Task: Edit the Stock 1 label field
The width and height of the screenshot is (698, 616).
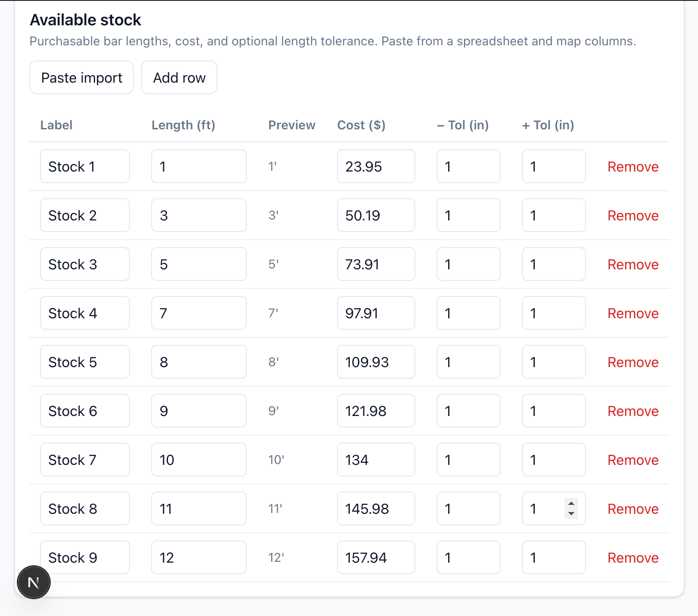Action: pos(85,166)
